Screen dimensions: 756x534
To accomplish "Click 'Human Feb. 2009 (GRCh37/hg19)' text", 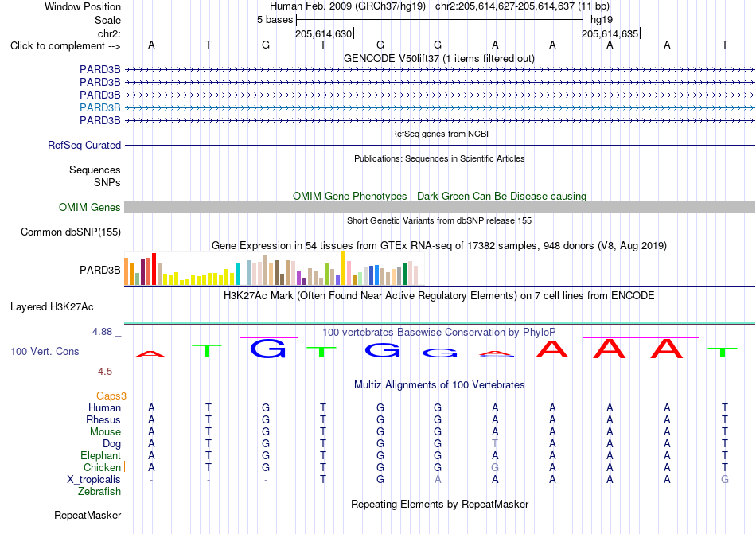I will point(348,6).
